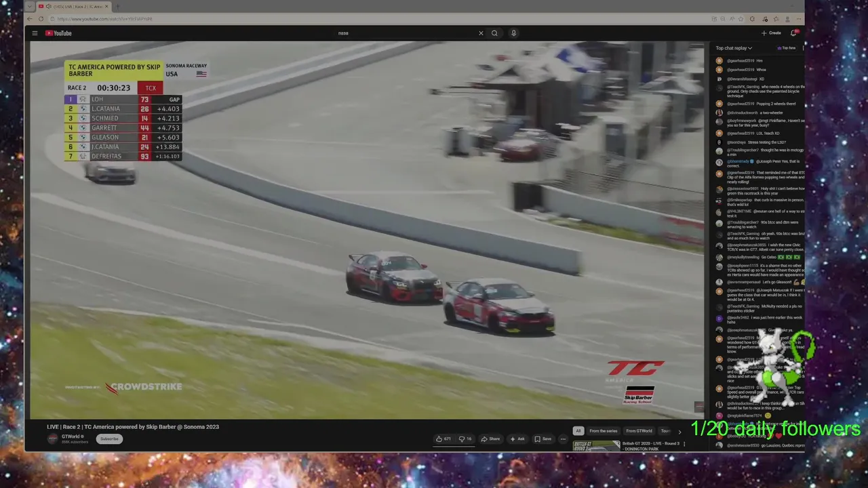
Task: Select From the series chip
Action: (603, 431)
